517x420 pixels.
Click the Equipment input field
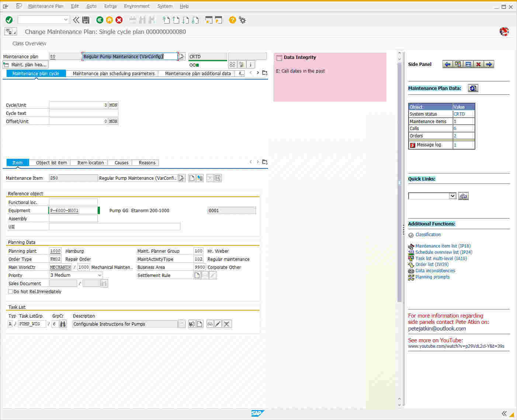[x=73, y=210]
